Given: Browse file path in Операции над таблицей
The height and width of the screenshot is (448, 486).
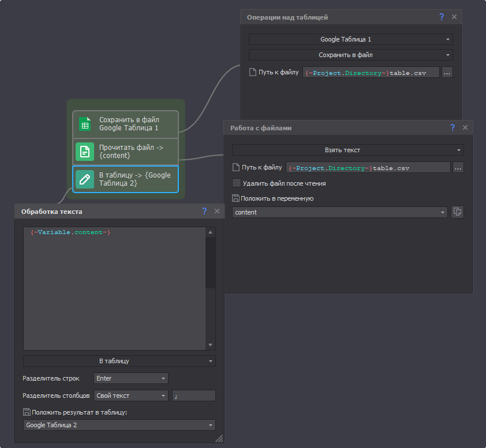Looking at the screenshot, I should click(447, 73).
